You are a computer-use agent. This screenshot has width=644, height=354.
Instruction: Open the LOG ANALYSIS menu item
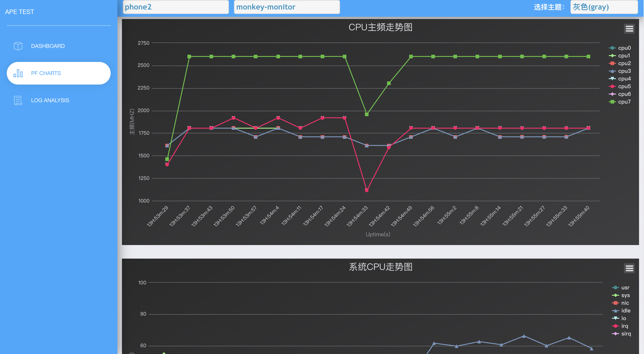coord(50,100)
